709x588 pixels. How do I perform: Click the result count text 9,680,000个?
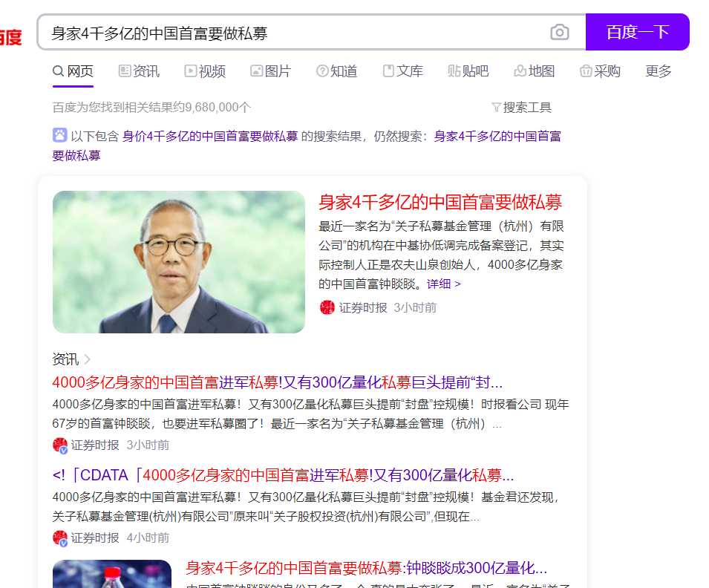tap(218, 108)
